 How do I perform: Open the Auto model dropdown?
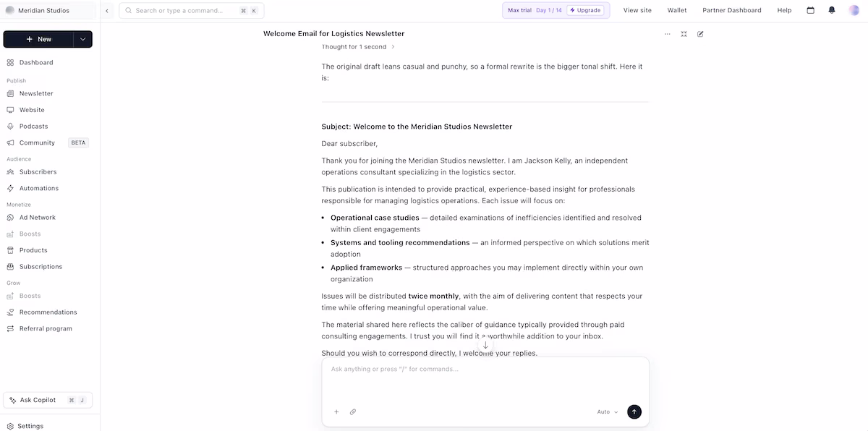coord(608,412)
